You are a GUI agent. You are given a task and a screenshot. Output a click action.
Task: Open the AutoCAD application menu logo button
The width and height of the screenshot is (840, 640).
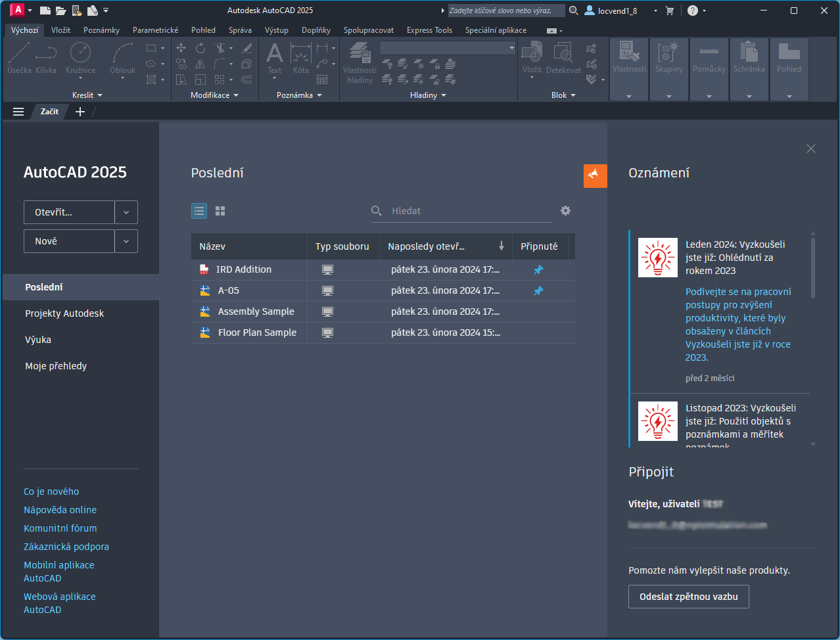coord(18,10)
